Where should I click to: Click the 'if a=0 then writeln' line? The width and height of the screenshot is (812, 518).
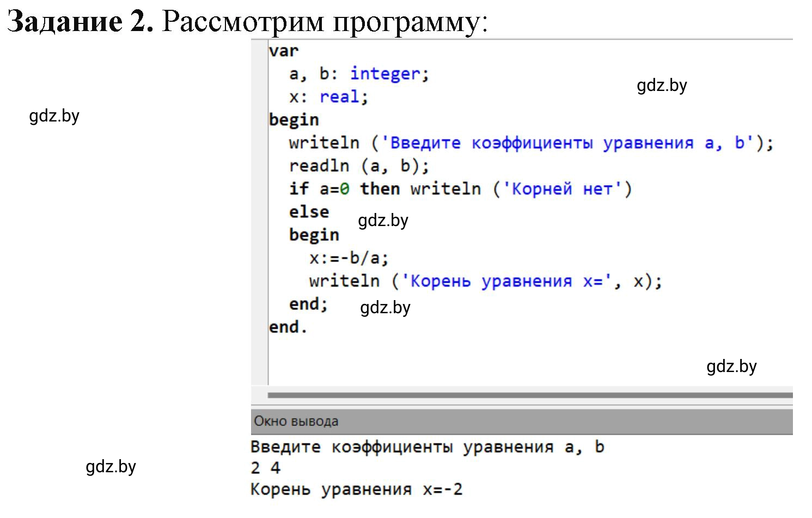click(x=460, y=189)
